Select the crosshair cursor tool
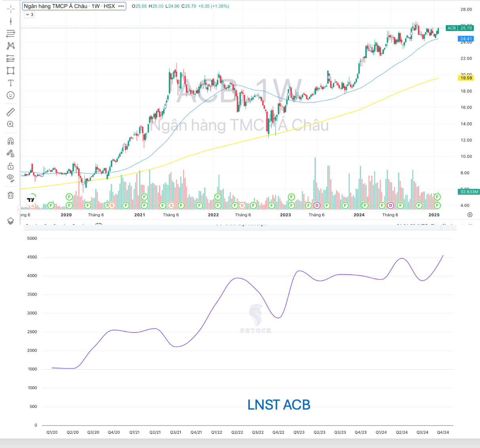 [11, 8]
